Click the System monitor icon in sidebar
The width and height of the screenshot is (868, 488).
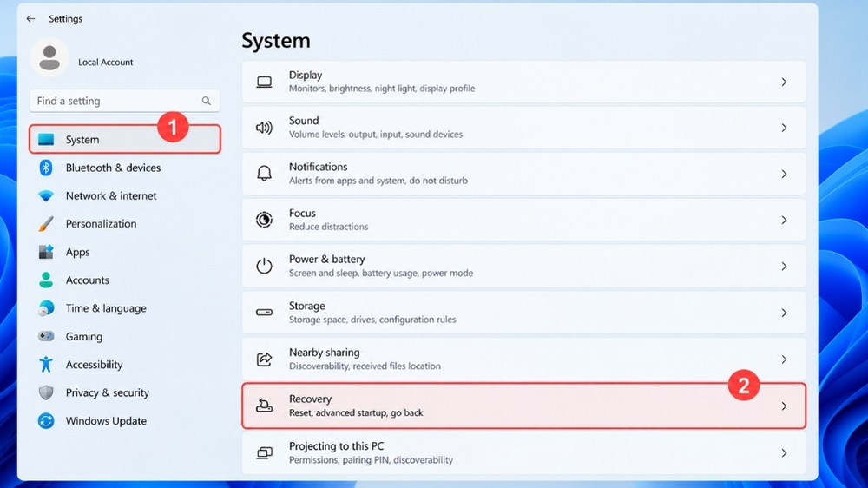(x=46, y=140)
